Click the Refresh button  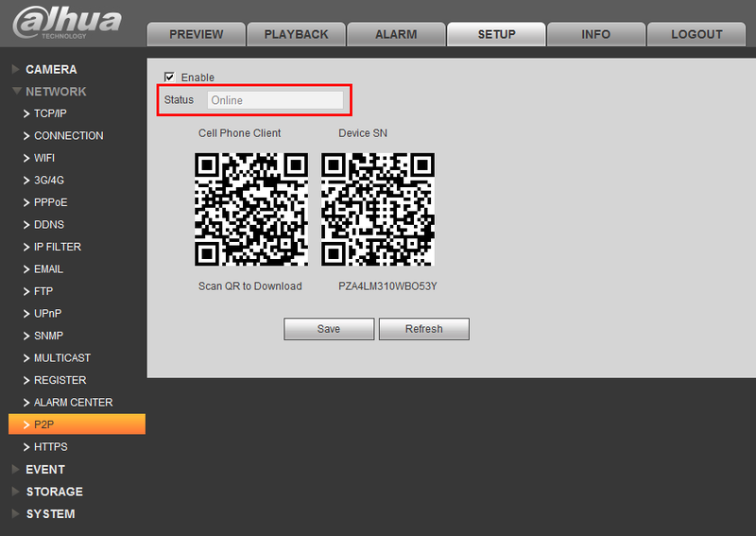tap(423, 329)
